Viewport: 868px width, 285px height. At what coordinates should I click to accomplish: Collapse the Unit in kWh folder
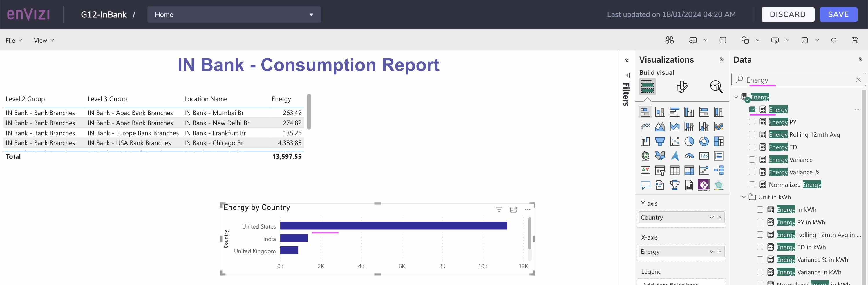pos(744,197)
